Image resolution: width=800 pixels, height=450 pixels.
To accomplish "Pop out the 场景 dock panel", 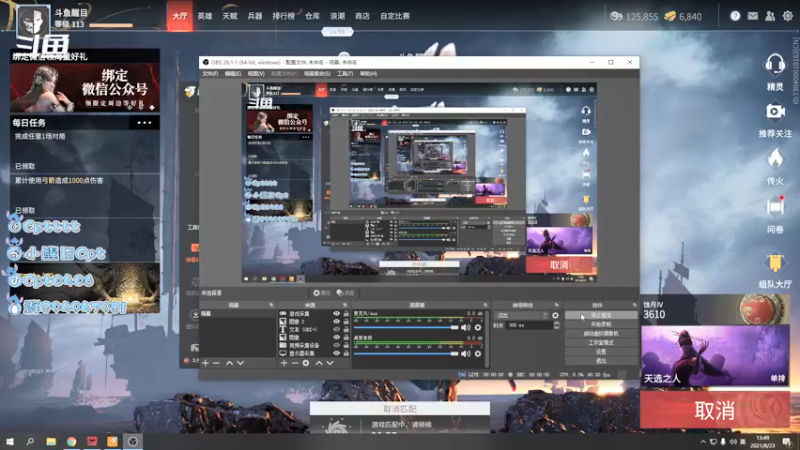I will coord(271,305).
